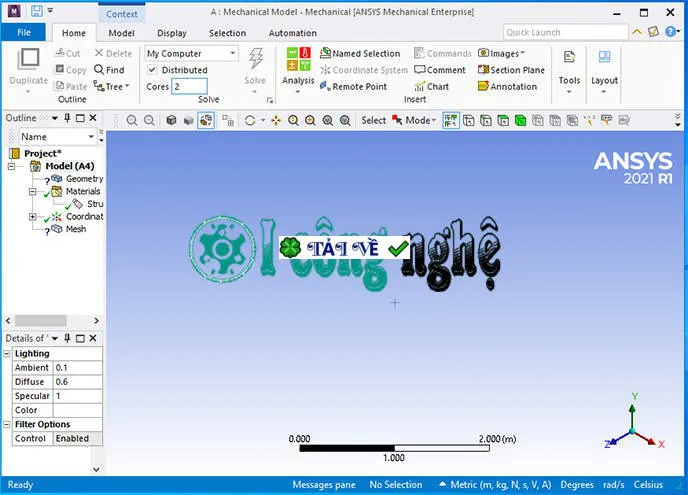
Task: Click the Color value cell in Lighting
Action: pos(78,410)
